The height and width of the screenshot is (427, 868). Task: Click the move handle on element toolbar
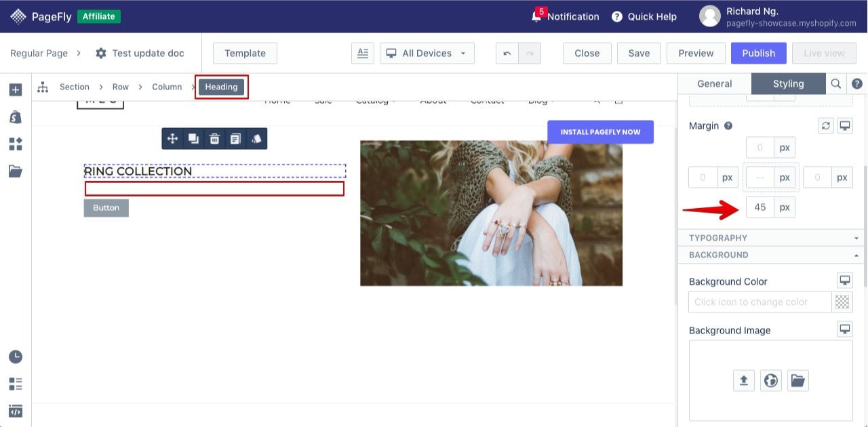pyautogui.click(x=172, y=139)
